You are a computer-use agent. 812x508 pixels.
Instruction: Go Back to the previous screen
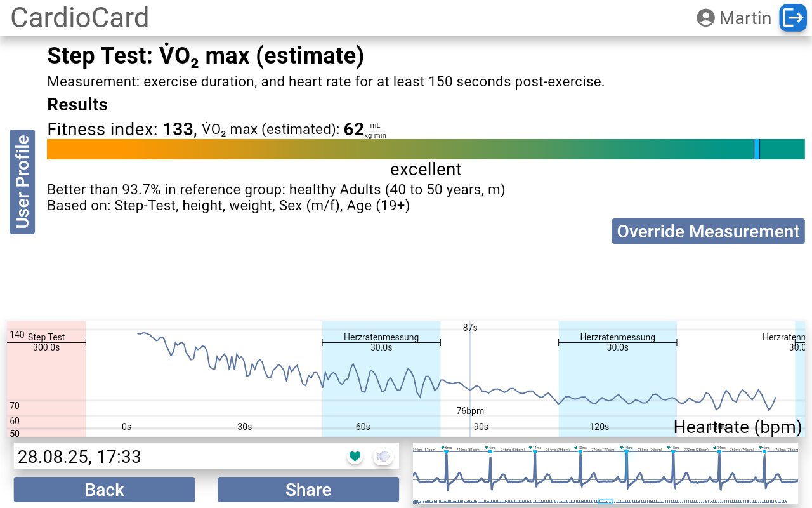pos(105,490)
